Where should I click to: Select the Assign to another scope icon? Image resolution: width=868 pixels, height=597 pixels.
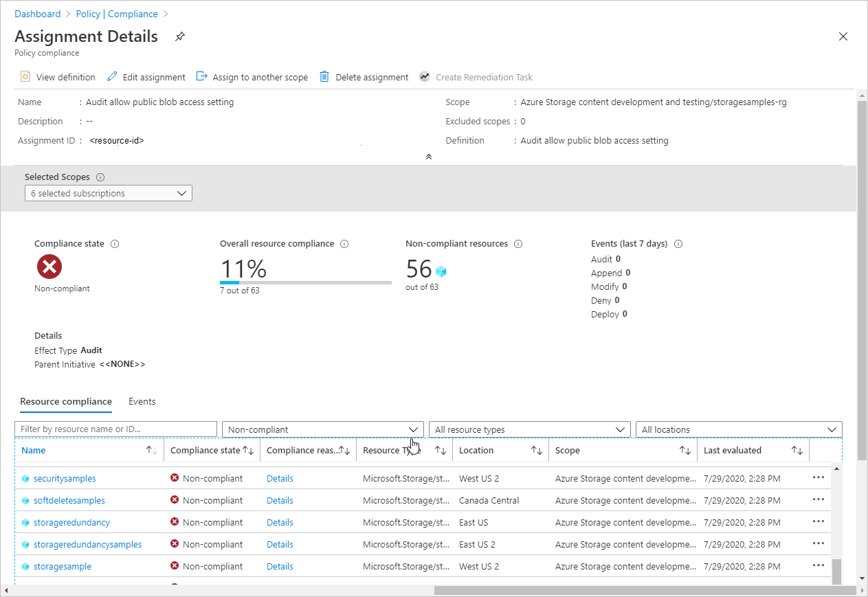(x=201, y=77)
